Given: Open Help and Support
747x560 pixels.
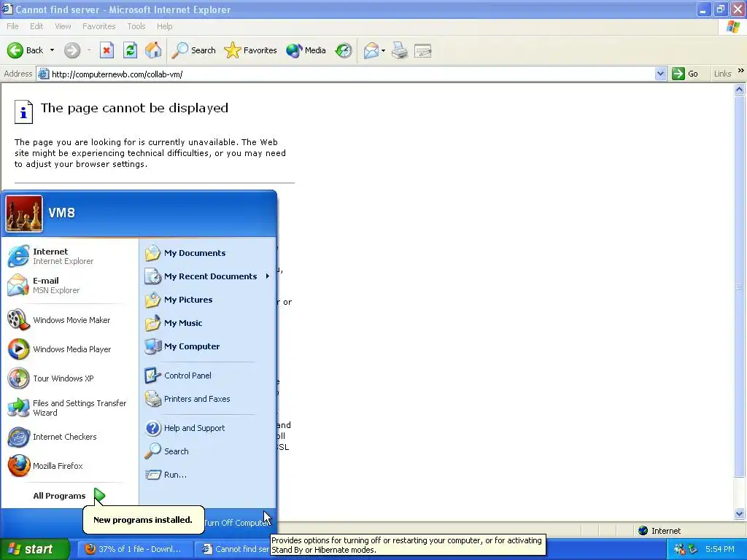Looking at the screenshot, I should (208, 427).
